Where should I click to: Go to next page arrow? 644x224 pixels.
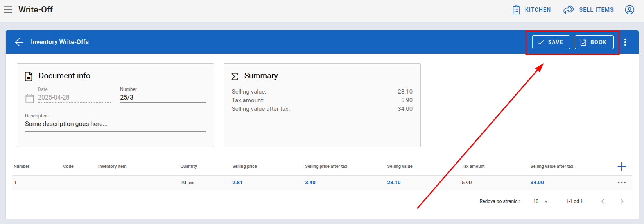coord(622,201)
